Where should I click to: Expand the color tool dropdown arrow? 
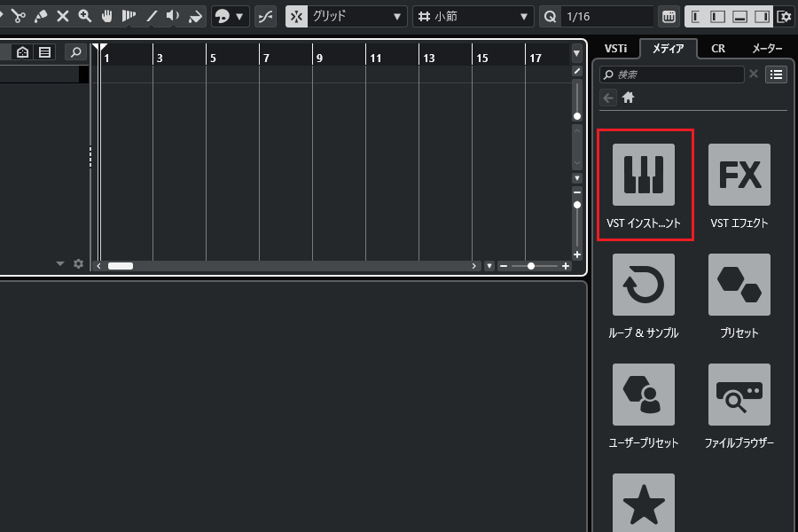(x=239, y=16)
